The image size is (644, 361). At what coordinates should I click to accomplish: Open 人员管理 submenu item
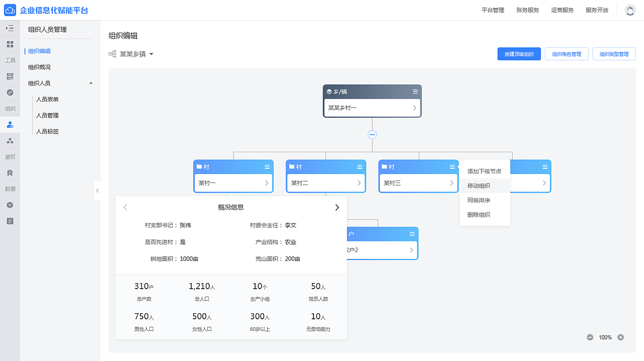coord(47,115)
